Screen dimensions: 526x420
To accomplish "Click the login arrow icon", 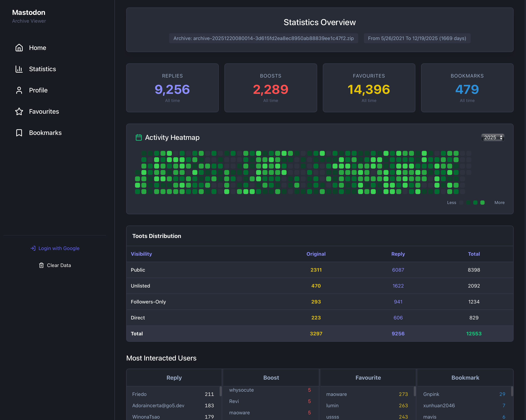I will pyautogui.click(x=33, y=248).
